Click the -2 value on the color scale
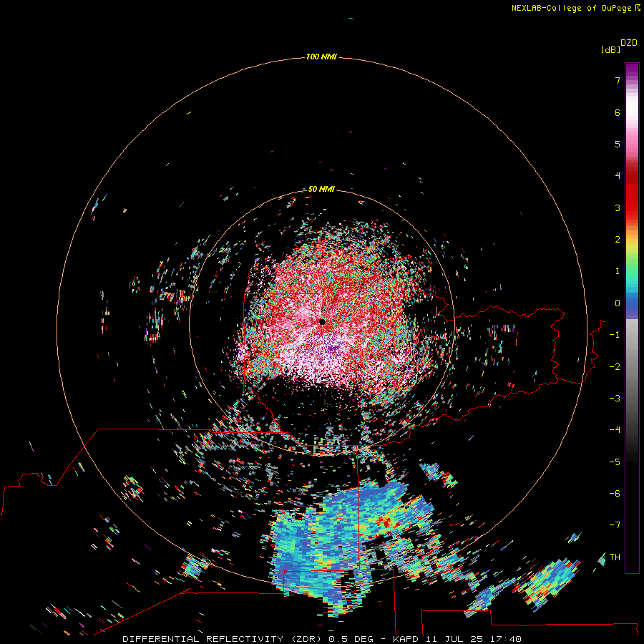The width and height of the screenshot is (644, 644). point(615,367)
